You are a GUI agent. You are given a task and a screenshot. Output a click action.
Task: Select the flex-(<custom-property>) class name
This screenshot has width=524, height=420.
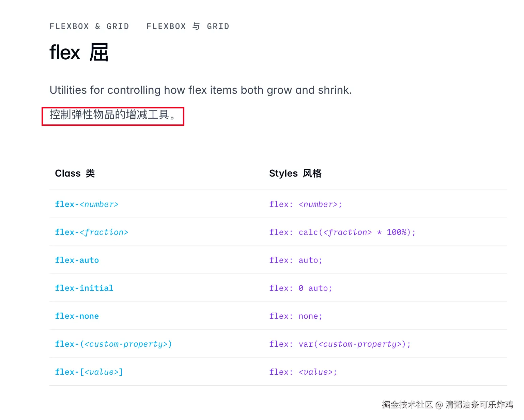click(x=113, y=344)
